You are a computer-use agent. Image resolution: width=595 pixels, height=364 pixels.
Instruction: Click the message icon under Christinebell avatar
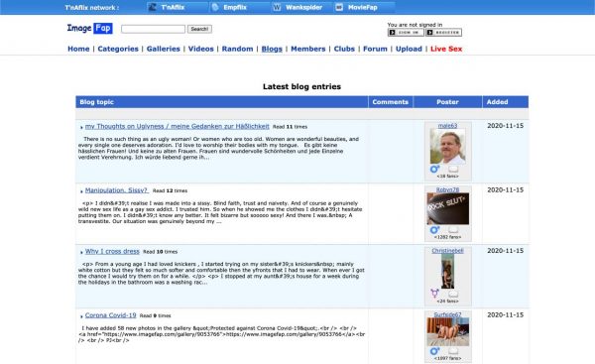point(453,294)
